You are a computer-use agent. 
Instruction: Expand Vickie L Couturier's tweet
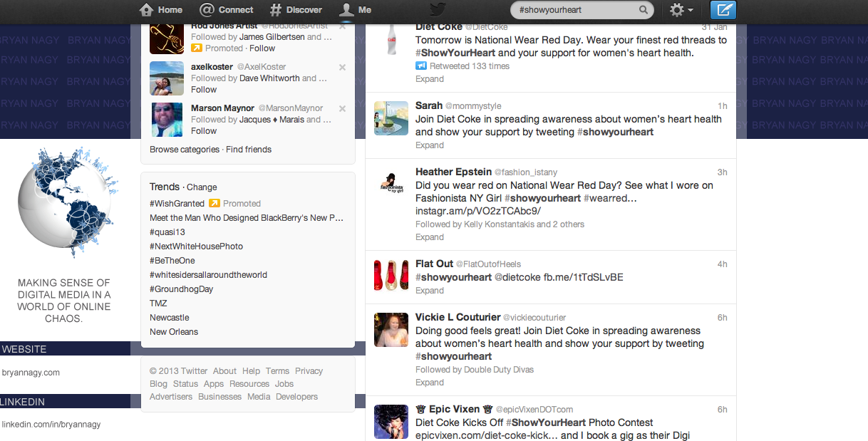(430, 383)
